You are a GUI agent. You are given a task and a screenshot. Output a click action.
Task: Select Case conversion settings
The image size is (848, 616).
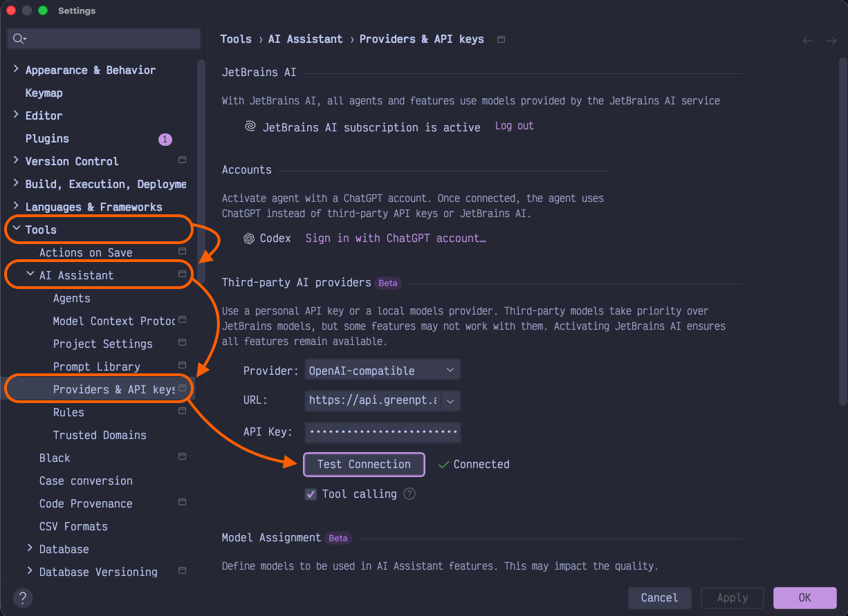[86, 480]
